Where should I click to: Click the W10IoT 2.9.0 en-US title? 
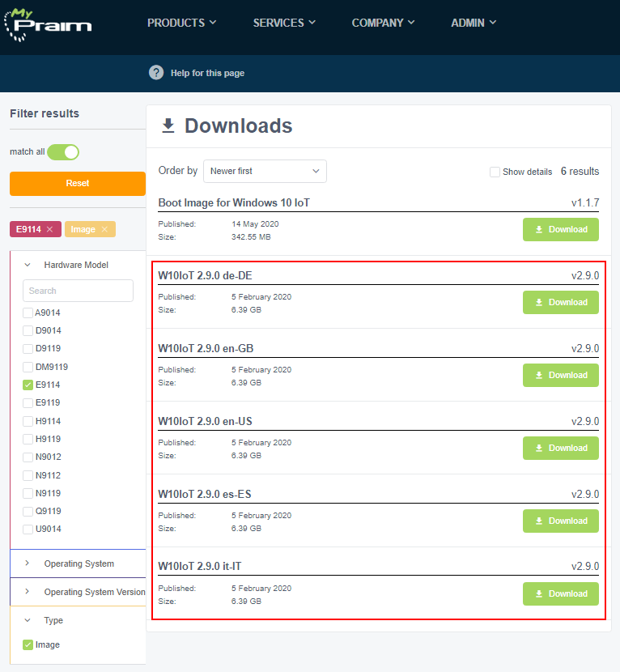point(205,421)
